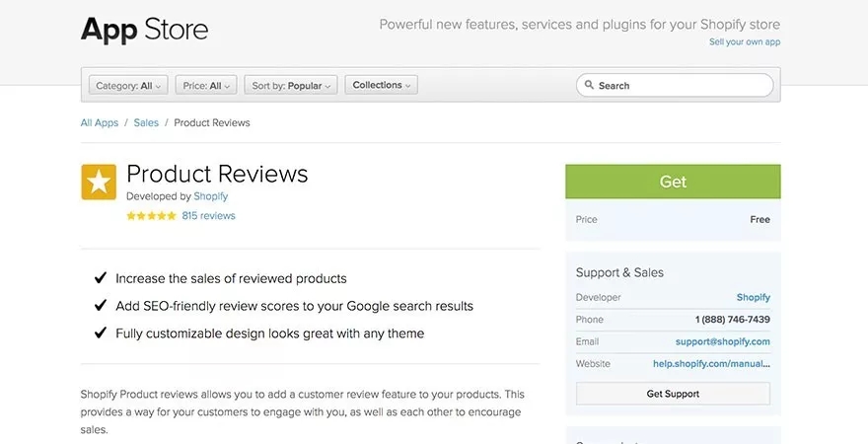Expand the Sort by: Popular dropdown
This screenshot has width=868, height=444.
click(291, 86)
